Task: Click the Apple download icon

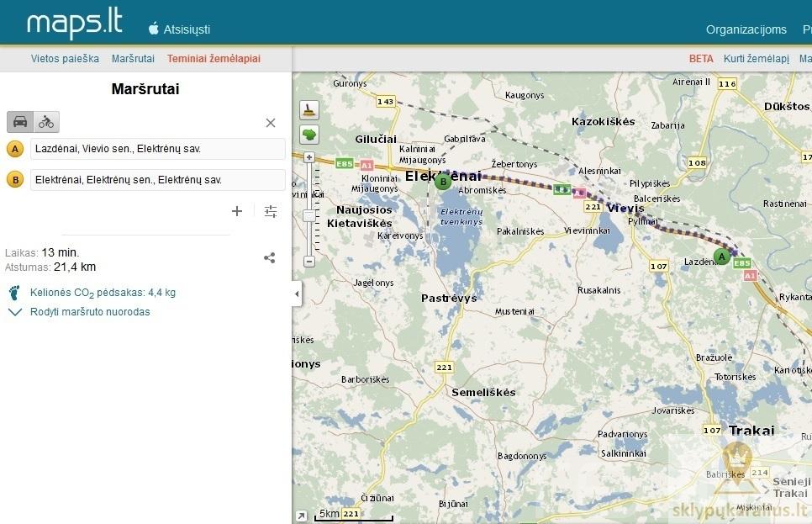Action: click(x=153, y=29)
